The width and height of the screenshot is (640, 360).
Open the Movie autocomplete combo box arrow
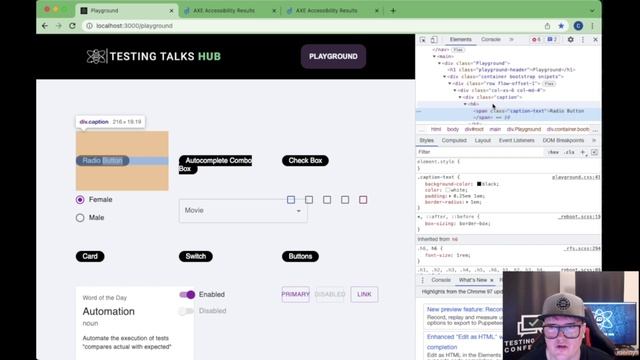299,211
